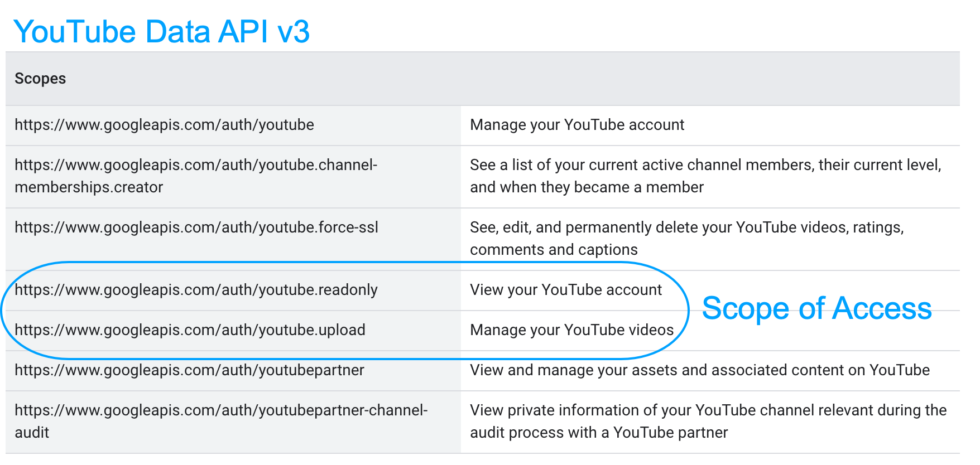Click 'View and manage your assets' description
The width and height of the screenshot is (980, 465).
tap(700, 370)
